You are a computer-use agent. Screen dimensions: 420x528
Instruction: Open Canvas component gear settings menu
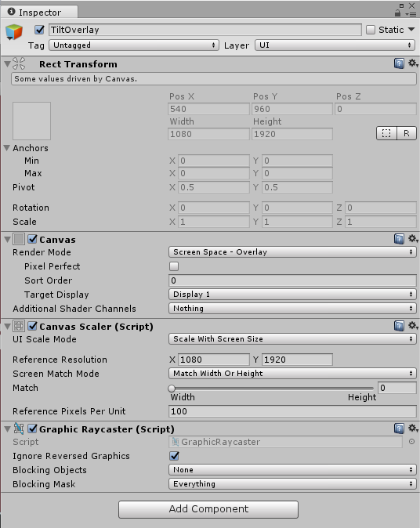413,239
